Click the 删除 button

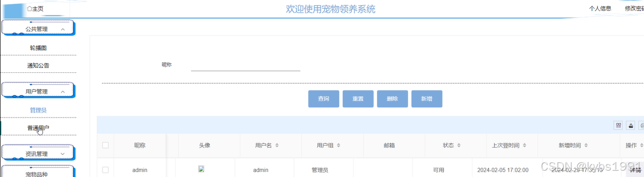point(393,99)
